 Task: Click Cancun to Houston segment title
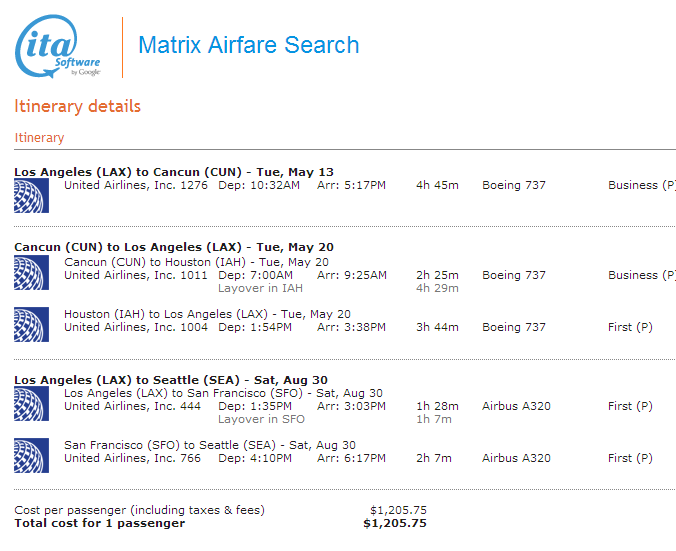click(x=196, y=262)
